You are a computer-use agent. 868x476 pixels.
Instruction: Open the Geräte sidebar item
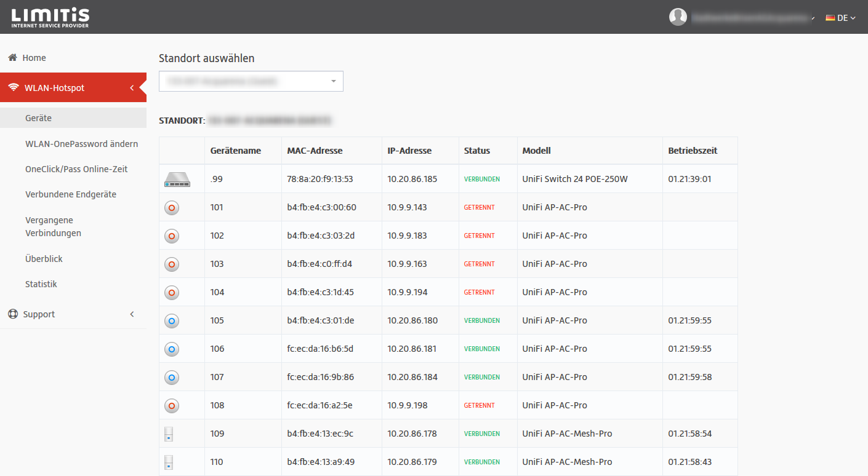click(38, 118)
